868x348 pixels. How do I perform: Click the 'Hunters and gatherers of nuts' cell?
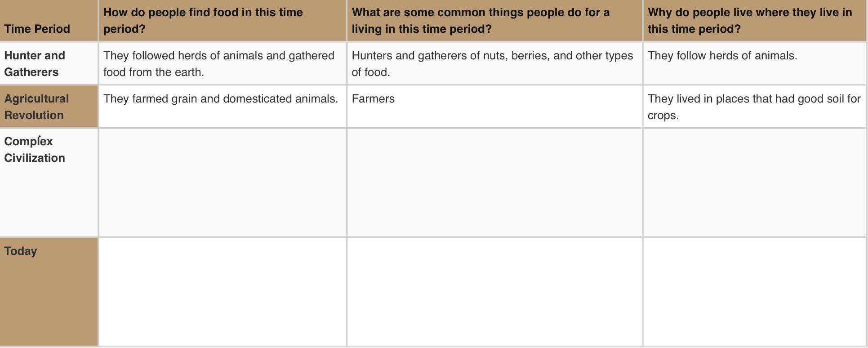click(494, 63)
